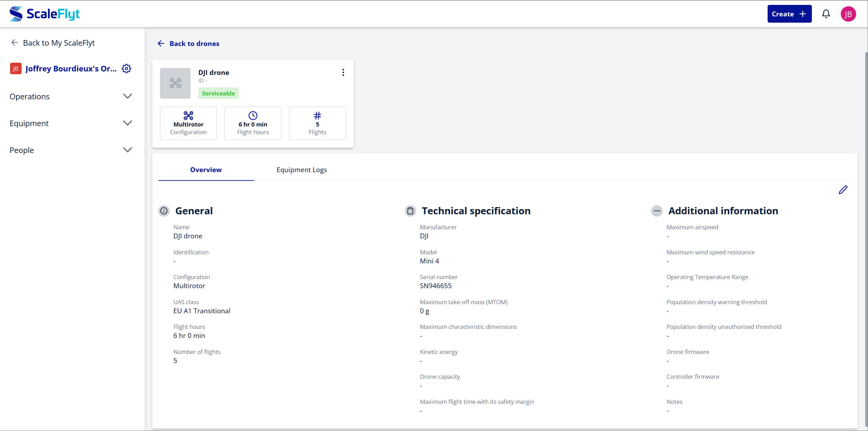Click the ScaleFlyt logo
The width and height of the screenshot is (868, 431).
tap(45, 14)
